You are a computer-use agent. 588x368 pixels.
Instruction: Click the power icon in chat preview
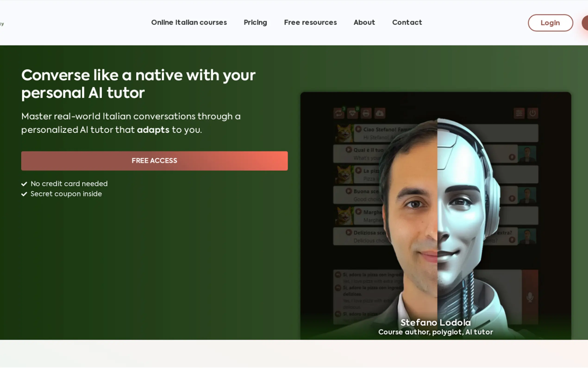533,113
